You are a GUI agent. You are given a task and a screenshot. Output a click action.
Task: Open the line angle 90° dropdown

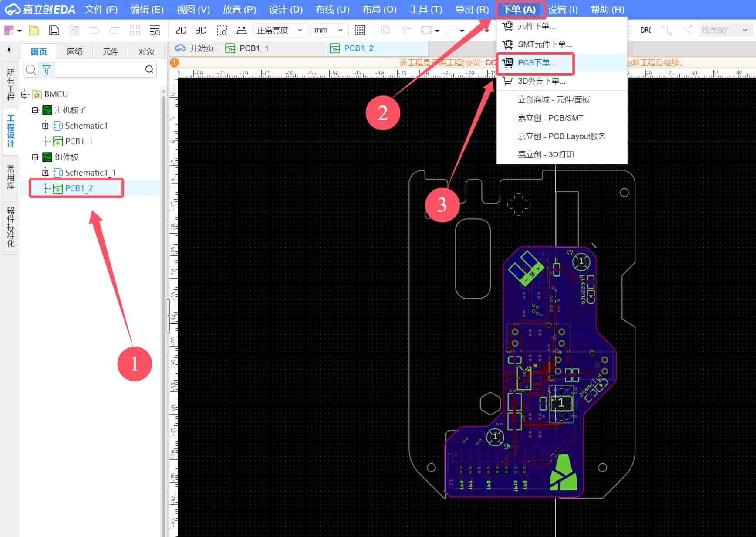pos(725,31)
